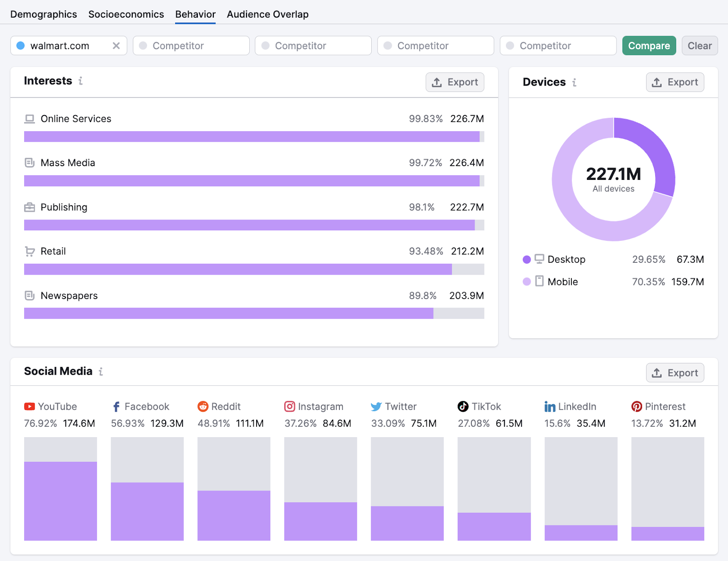728x561 pixels.
Task: Focus the fourth Competitor input field
Action: coord(558,46)
